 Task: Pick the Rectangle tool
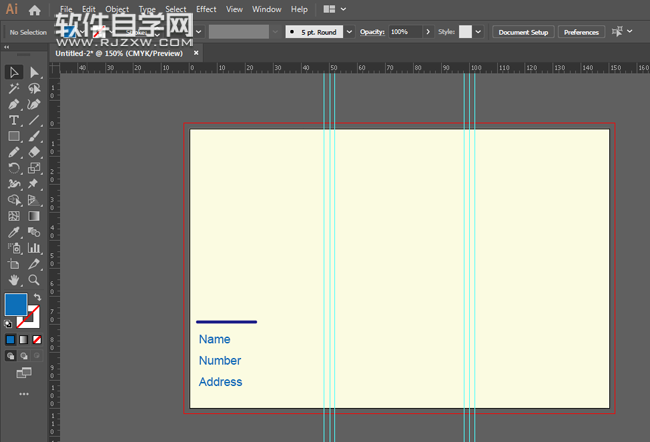(14, 136)
